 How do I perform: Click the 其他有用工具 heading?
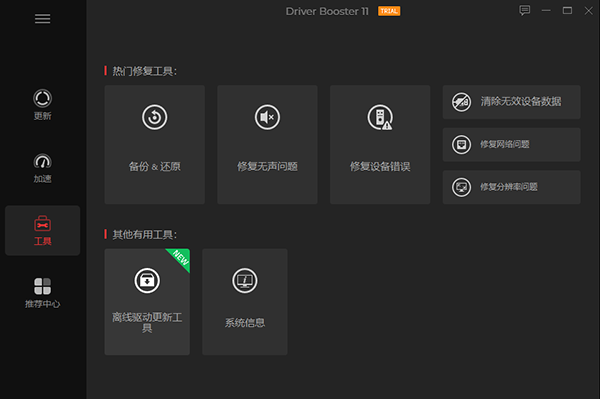tap(144, 235)
